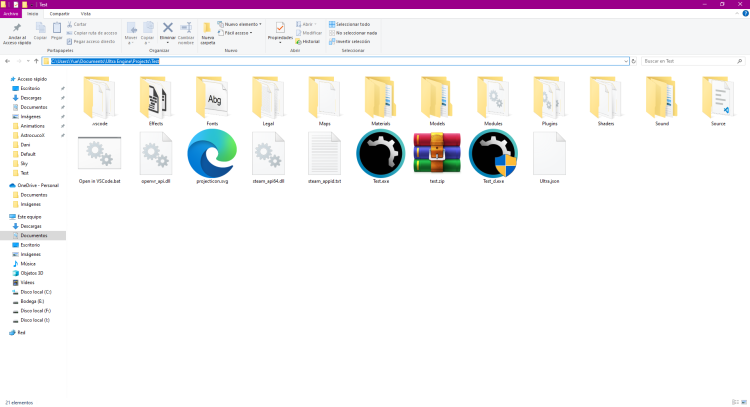The height and width of the screenshot is (407, 750).
Task: Click the Historial button
Action: [308, 42]
